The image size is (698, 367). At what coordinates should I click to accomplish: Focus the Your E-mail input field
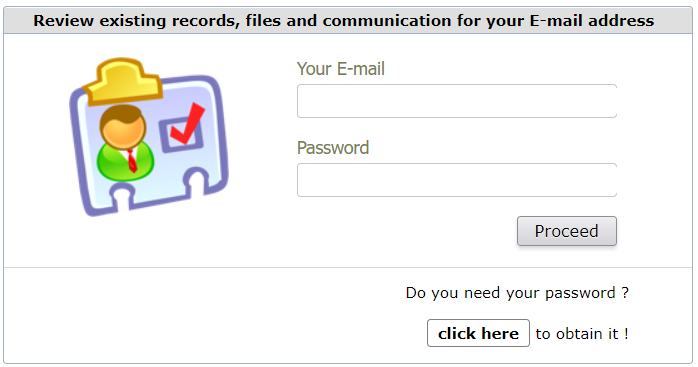tap(457, 101)
